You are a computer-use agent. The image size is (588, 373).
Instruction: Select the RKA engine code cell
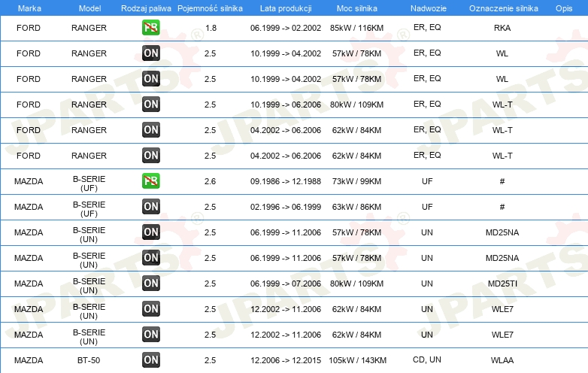tap(502, 28)
